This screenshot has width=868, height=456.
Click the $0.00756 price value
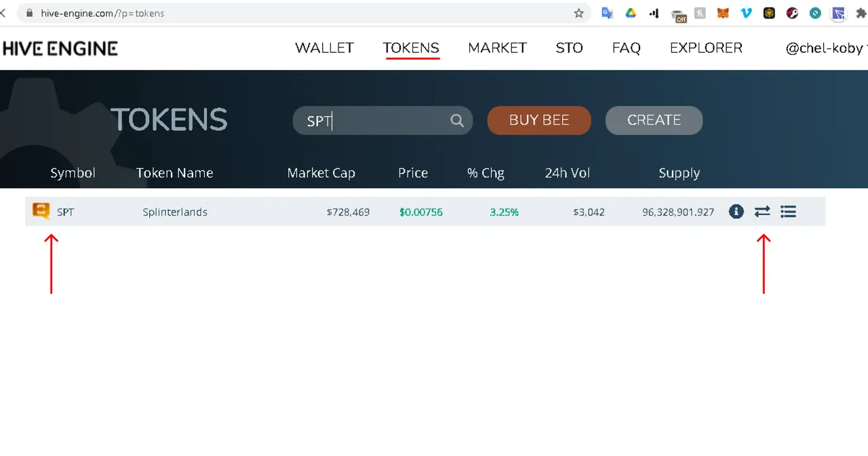tap(420, 212)
